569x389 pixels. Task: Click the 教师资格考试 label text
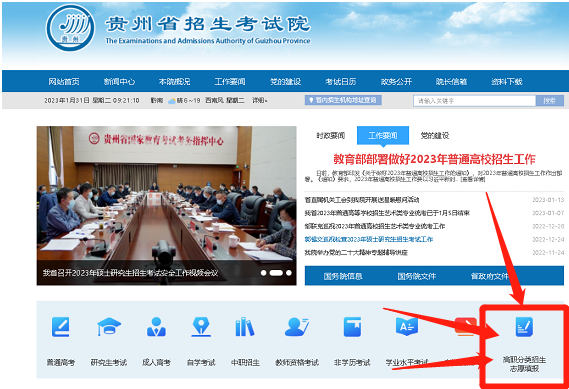(297, 362)
